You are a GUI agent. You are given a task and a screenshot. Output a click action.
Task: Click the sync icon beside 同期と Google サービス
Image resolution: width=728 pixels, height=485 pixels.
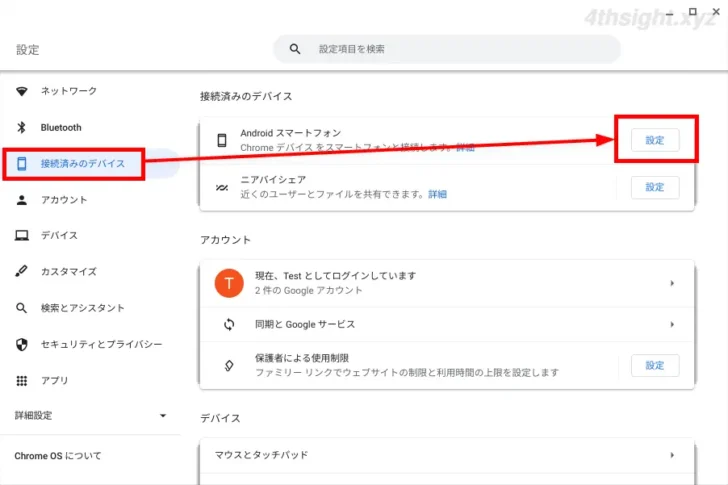tap(229, 324)
